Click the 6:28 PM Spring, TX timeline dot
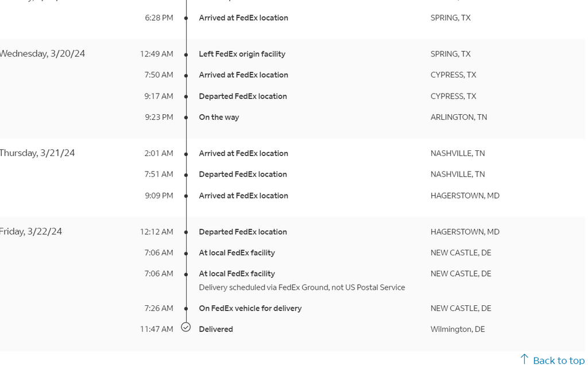This screenshot has height=365, width=588. click(186, 18)
